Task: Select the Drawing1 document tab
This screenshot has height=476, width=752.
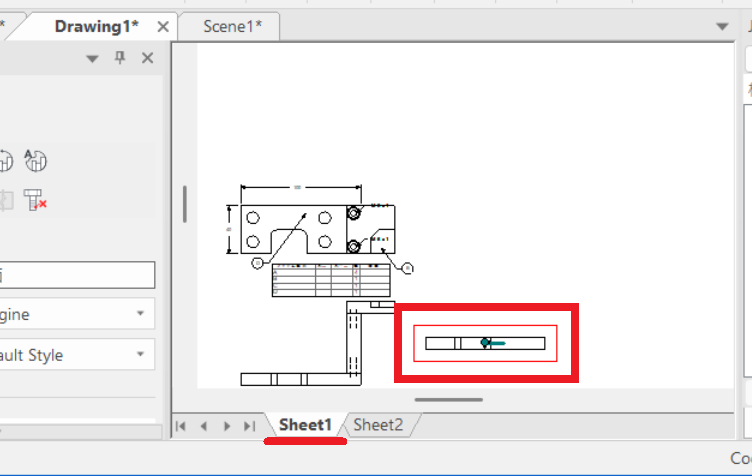Action: (x=96, y=26)
